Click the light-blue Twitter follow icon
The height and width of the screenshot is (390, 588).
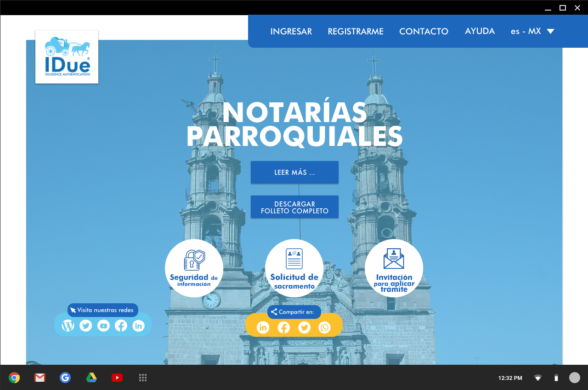86,326
